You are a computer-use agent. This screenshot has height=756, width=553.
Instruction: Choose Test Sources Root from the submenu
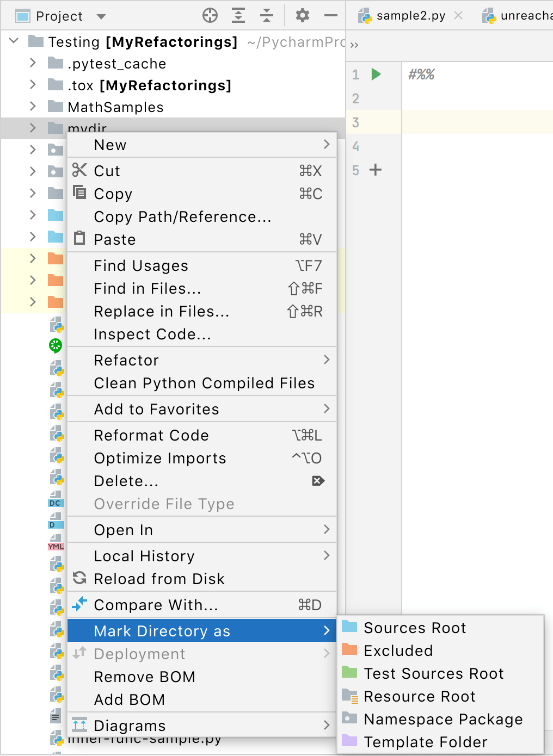434,673
